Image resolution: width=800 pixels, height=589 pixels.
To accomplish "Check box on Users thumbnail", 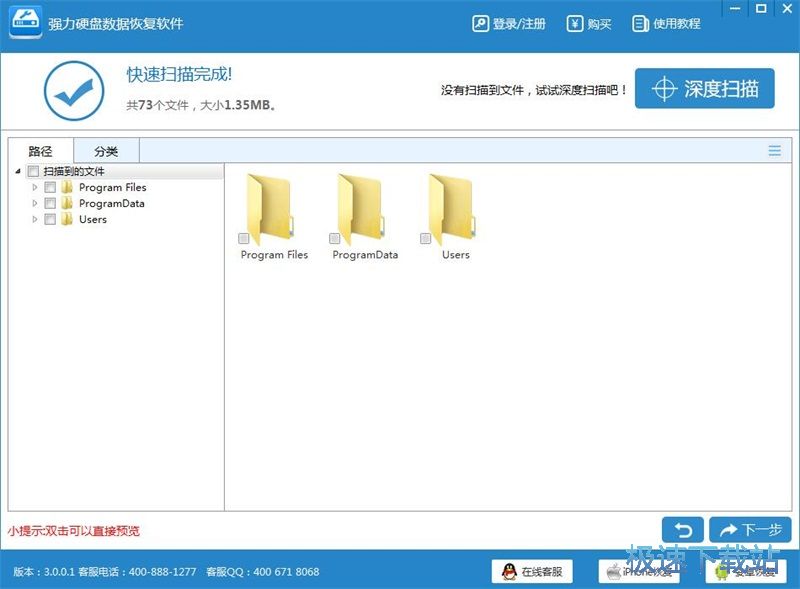I will (426, 238).
